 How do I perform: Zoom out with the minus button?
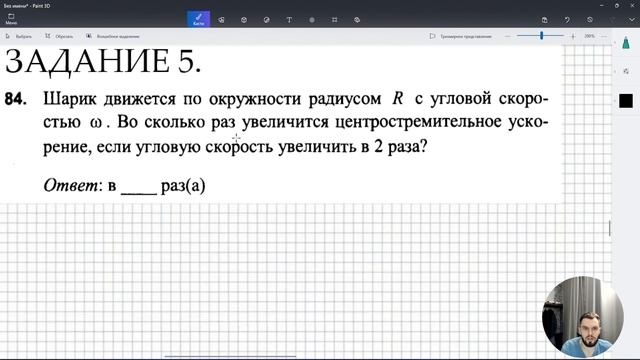pos(507,36)
